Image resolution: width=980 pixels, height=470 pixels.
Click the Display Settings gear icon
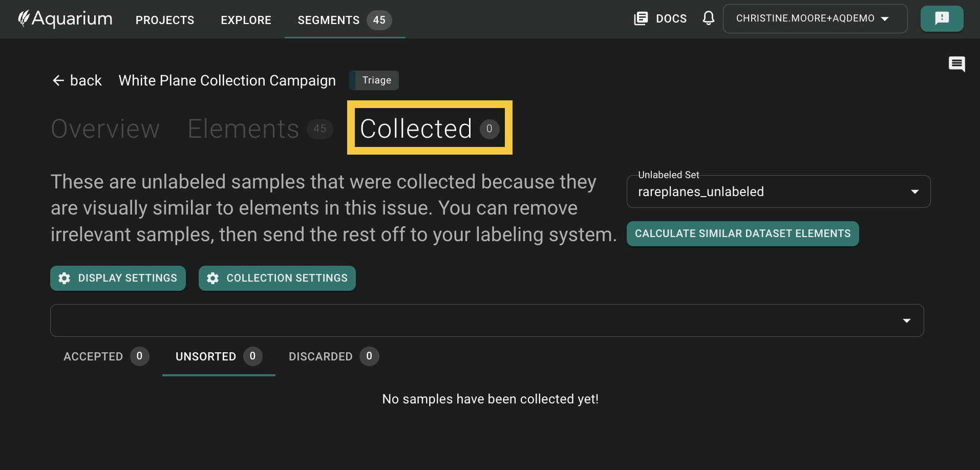(x=65, y=278)
